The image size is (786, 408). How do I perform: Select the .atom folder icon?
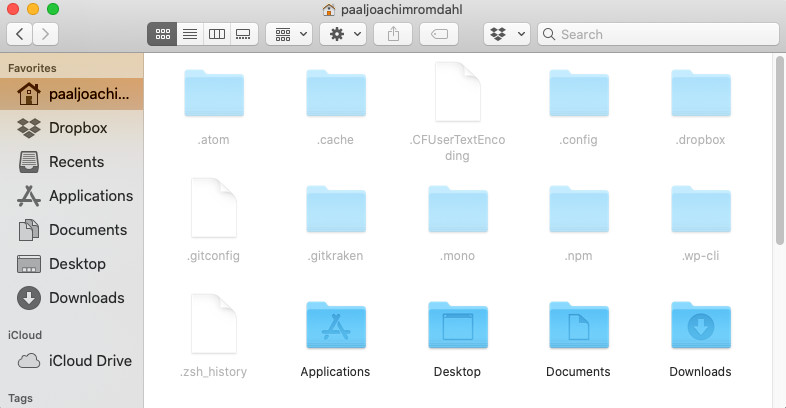point(214,93)
